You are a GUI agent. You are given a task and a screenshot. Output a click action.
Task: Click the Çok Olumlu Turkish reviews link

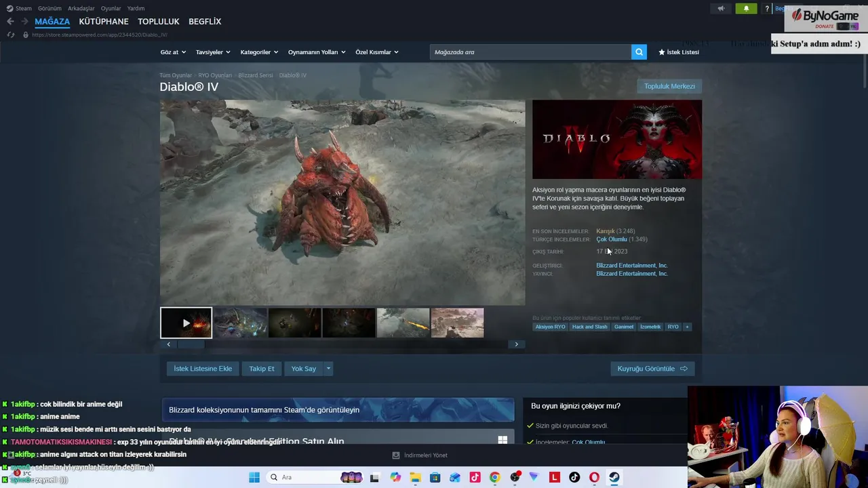612,239
